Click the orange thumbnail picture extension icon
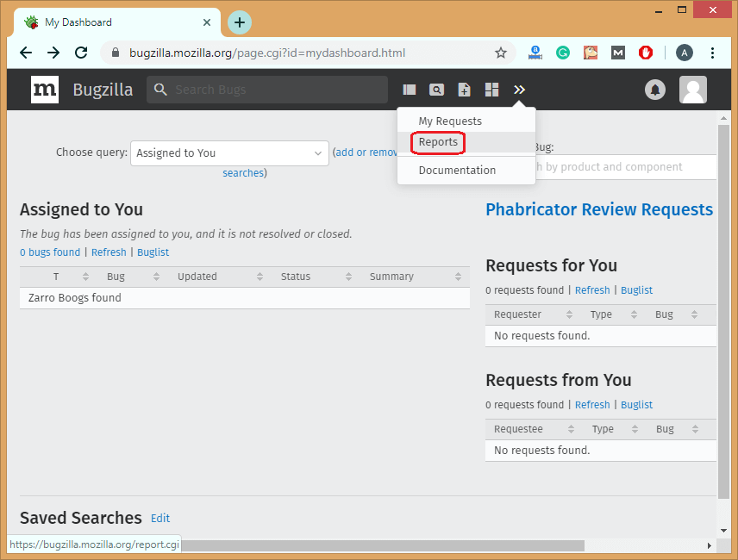This screenshot has width=738, height=560. tap(591, 53)
